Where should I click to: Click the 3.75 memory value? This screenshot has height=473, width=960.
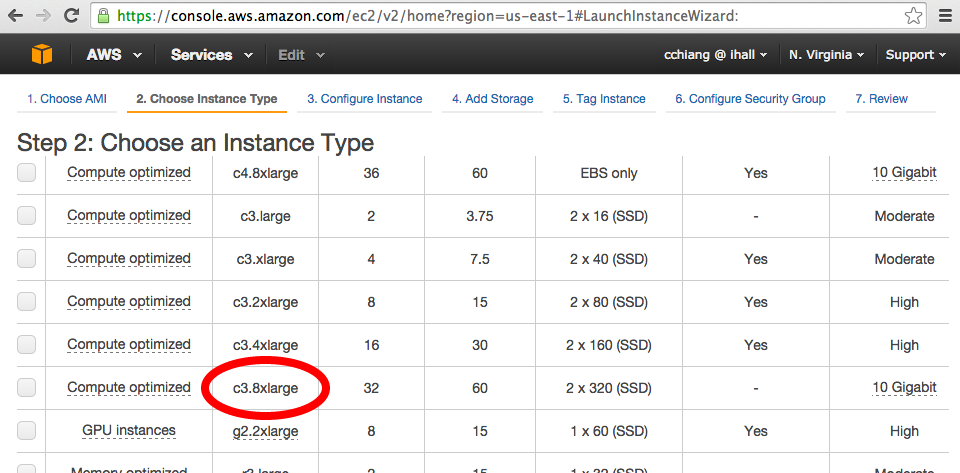click(479, 217)
